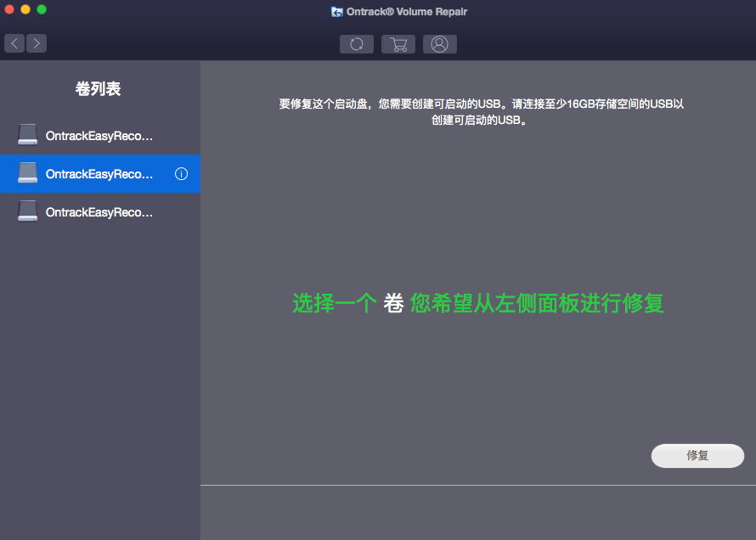Click the 修复 repair button
This screenshot has width=756, height=540.
tap(697, 456)
